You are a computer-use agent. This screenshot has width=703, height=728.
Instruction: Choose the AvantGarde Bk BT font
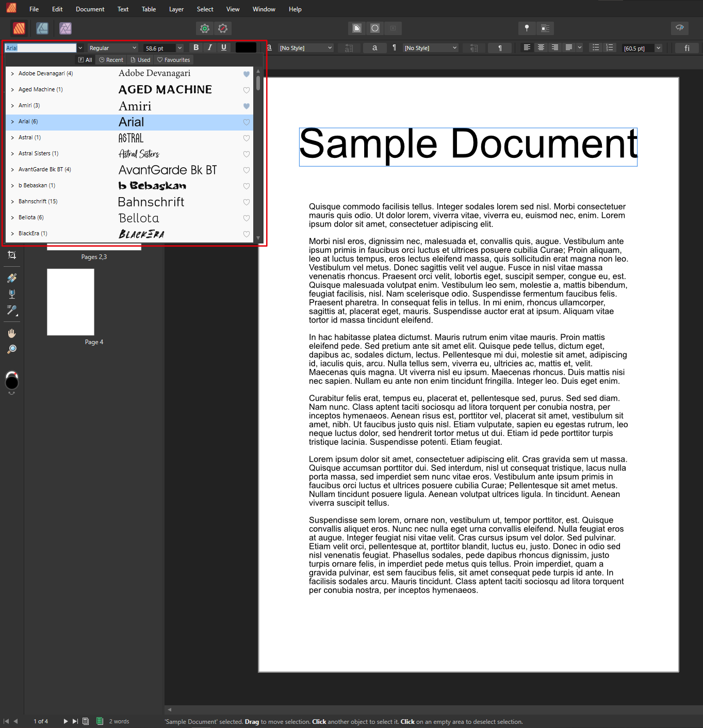coord(168,170)
